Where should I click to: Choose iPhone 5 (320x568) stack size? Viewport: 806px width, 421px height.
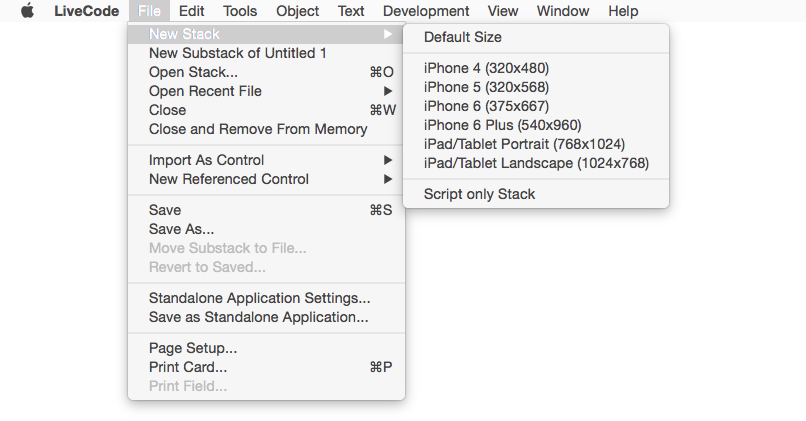point(486,87)
